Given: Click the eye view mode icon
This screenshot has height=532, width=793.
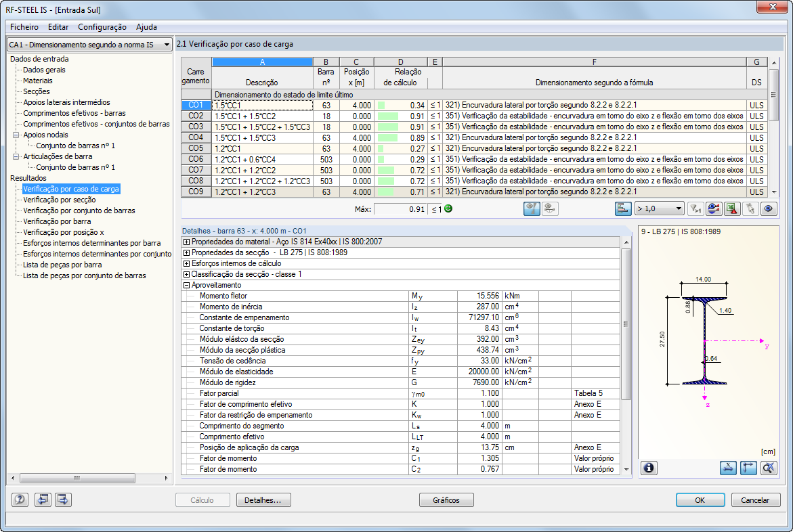Looking at the screenshot, I should point(769,209).
